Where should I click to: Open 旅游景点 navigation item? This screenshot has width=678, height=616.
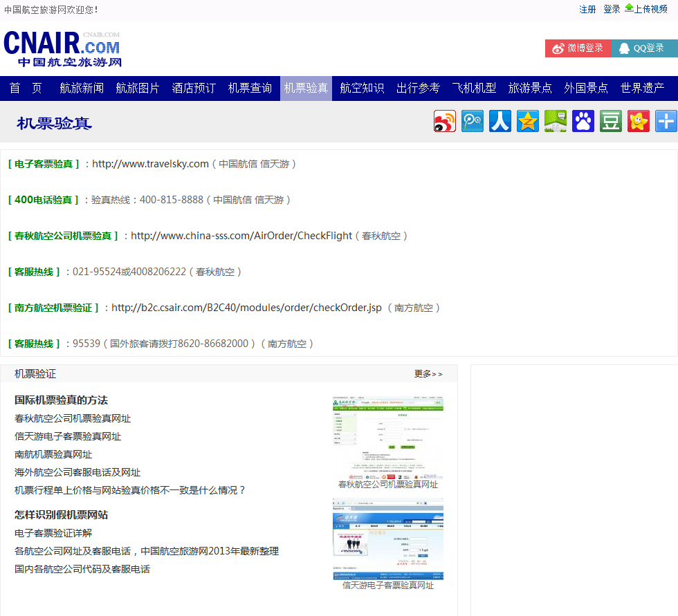(x=530, y=88)
